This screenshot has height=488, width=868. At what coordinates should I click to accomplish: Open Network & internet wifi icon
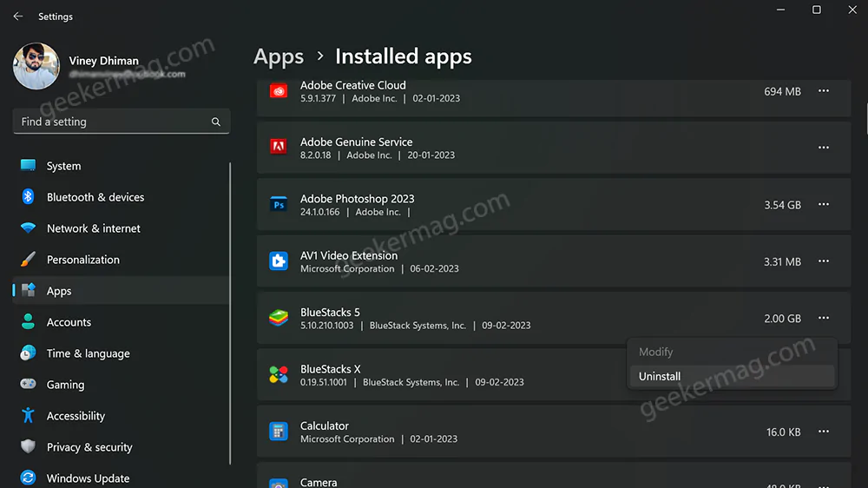[29, 228]
